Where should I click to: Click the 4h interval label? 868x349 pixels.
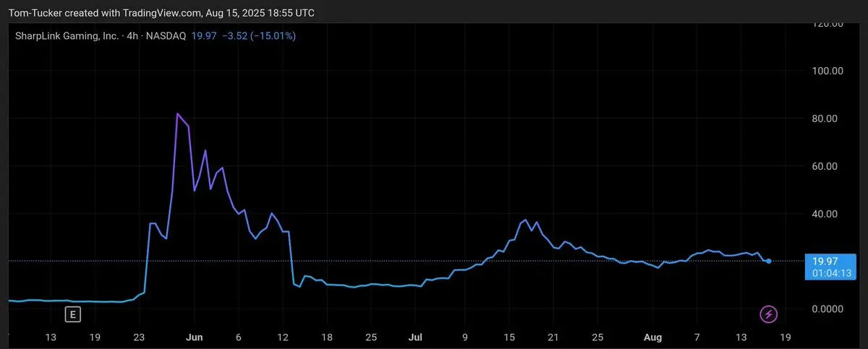pos(133,35)
